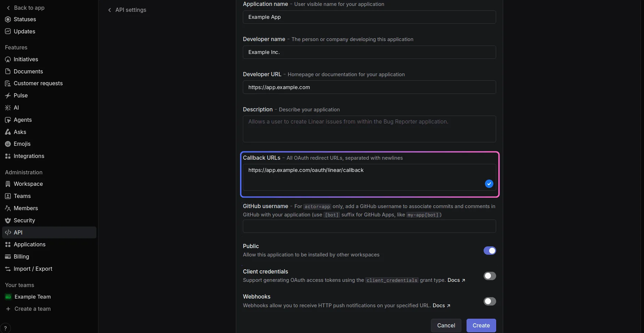Click the Developer URL input field
644x333 pixels.
point(369,87)
